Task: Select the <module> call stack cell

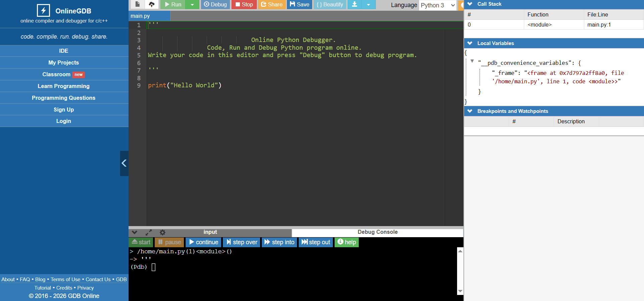Action: 554,25
